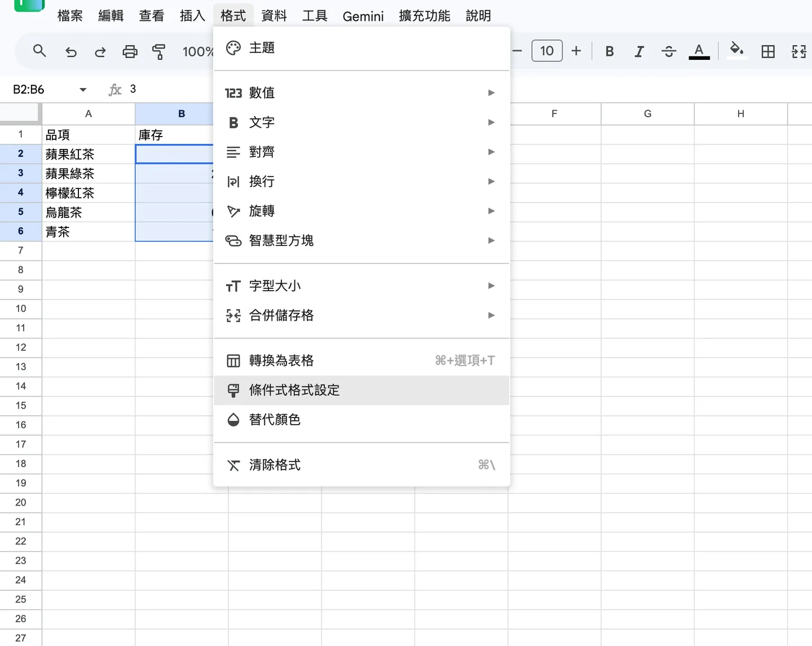Select column A header

click(89, 114)
